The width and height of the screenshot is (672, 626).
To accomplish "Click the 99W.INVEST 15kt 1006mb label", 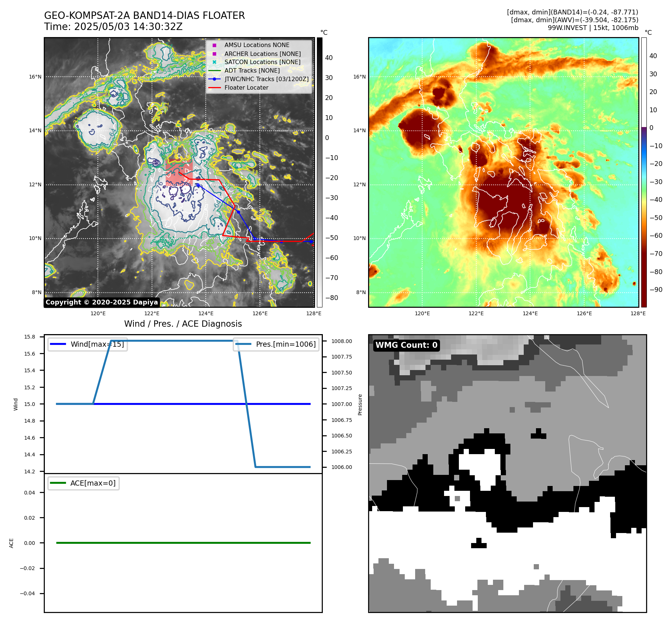I will tap(593, 28).
